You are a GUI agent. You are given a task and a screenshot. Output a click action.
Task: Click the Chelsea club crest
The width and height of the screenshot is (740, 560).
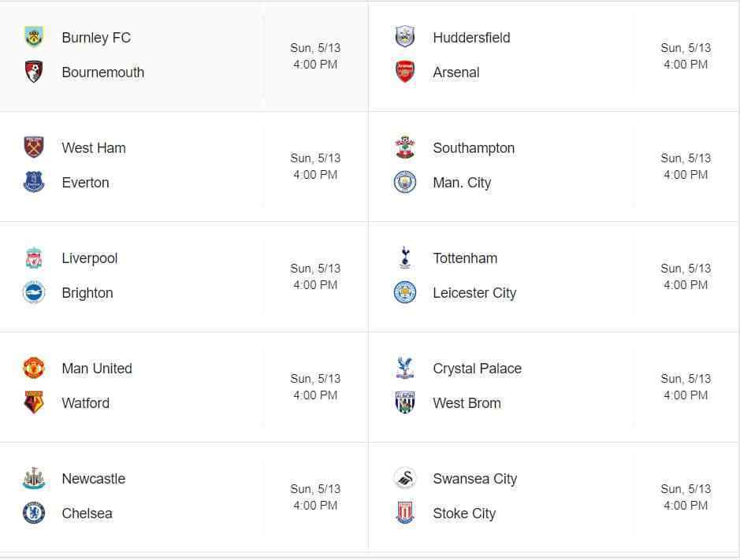coord(34,513)
